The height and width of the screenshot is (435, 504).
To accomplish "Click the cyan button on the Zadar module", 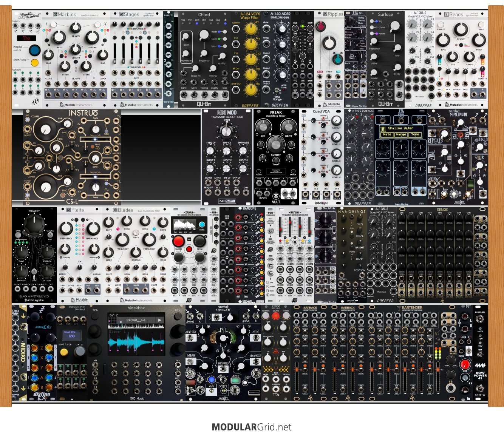I will coord(202,224).
